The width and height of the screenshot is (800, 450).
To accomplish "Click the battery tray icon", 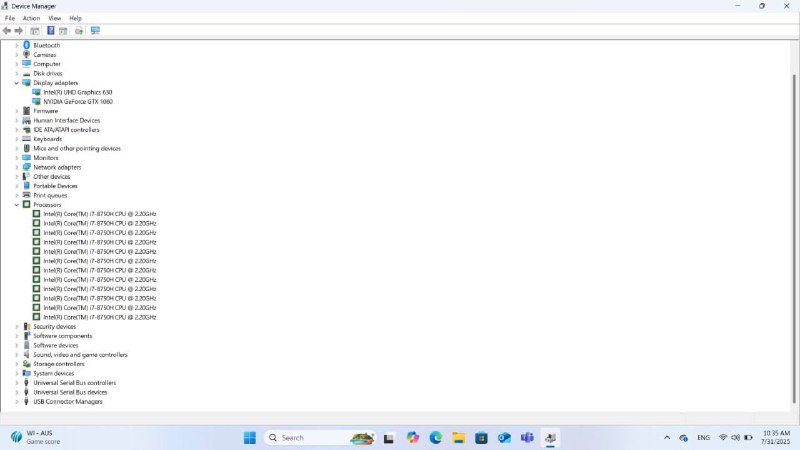I will click(748, 438).
